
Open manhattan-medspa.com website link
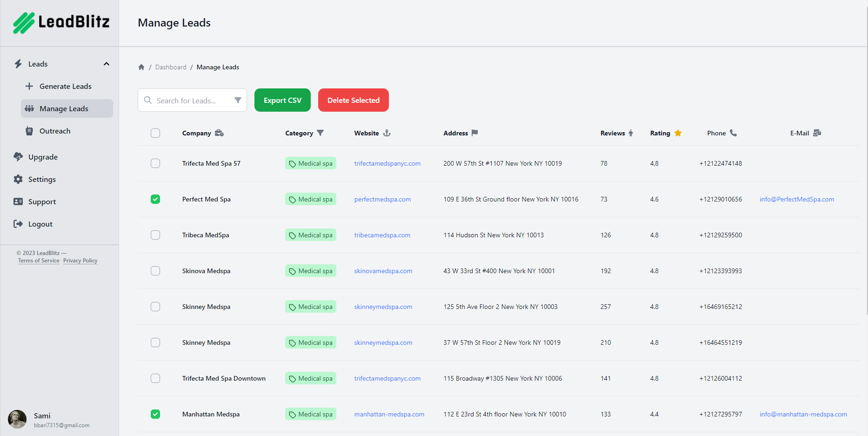[389, 414]
